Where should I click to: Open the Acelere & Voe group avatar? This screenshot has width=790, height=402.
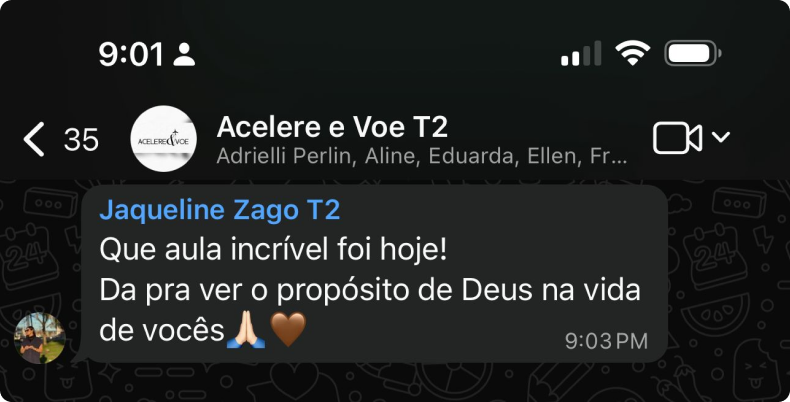[163, 139]
